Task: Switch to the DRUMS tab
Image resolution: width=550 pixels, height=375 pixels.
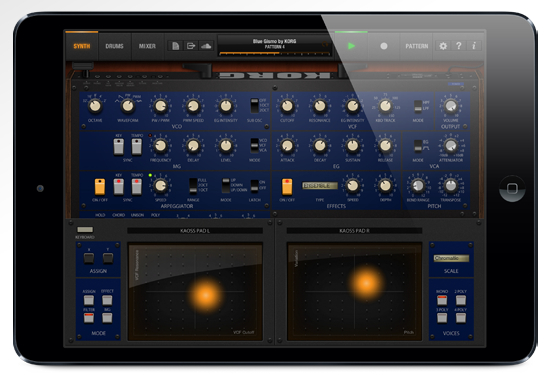Action: pos(114,46)
